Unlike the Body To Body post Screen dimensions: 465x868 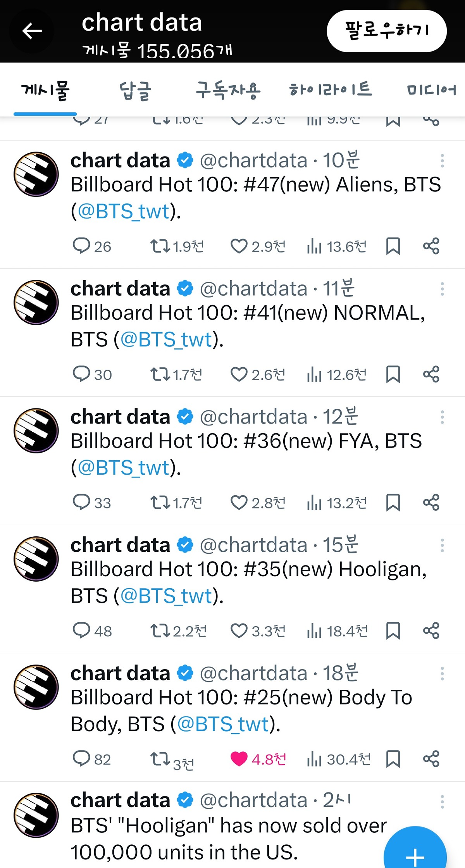point(239,759)
